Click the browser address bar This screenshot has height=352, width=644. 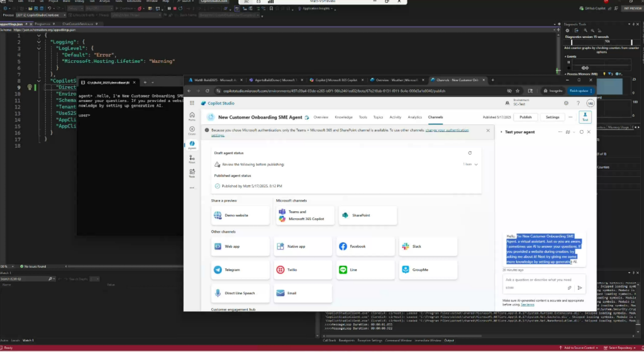pos(363,91)
